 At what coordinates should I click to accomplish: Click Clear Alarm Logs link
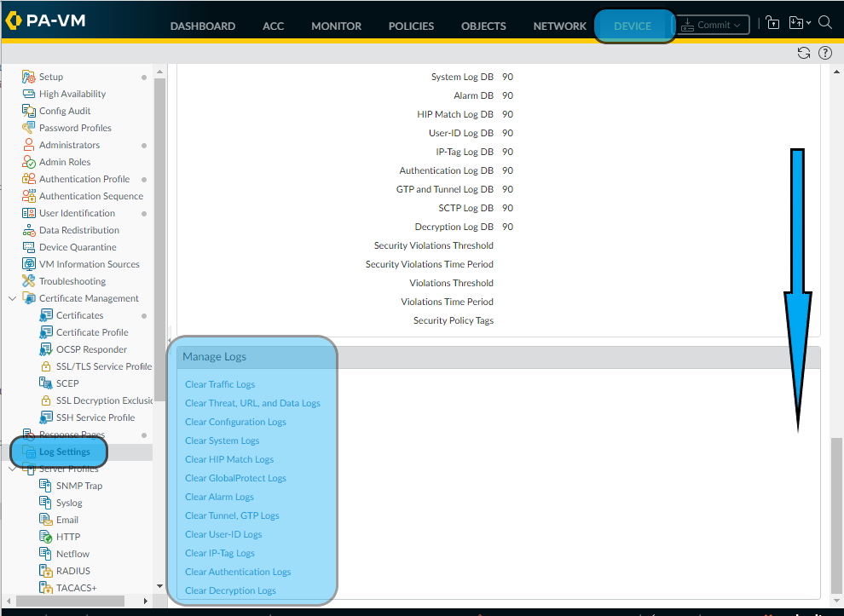[x=220, y=497]
